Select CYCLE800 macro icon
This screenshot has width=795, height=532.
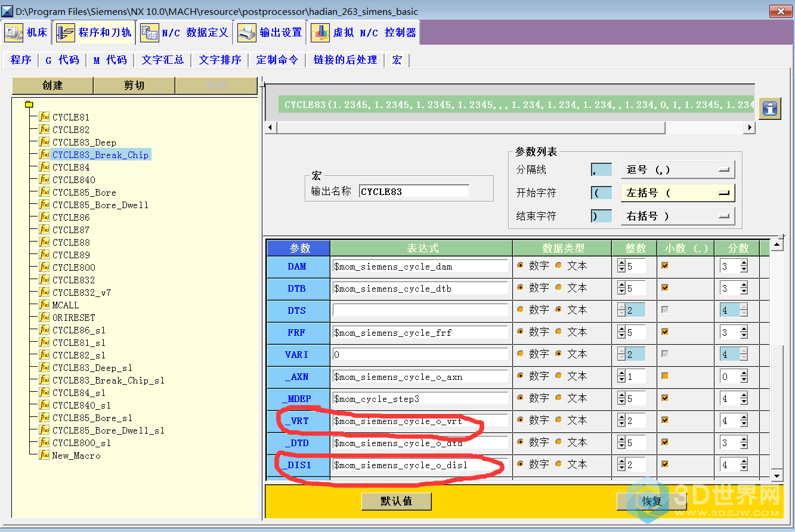(44, 267)
